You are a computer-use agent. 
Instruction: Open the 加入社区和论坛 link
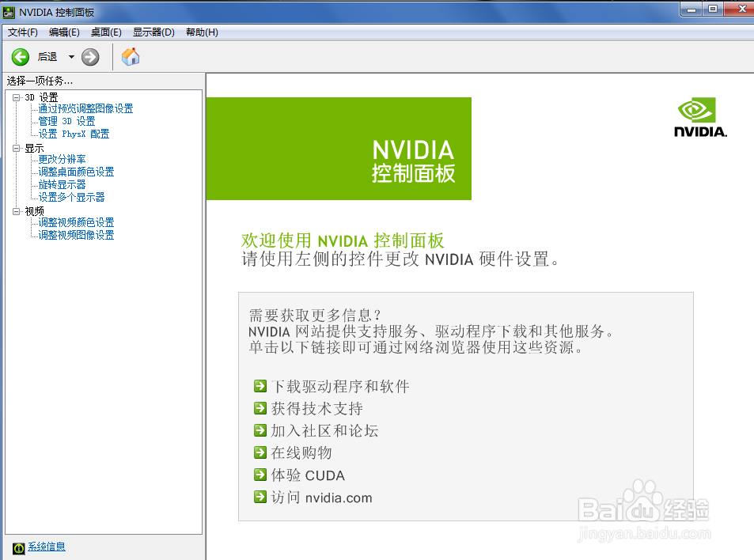325,431
